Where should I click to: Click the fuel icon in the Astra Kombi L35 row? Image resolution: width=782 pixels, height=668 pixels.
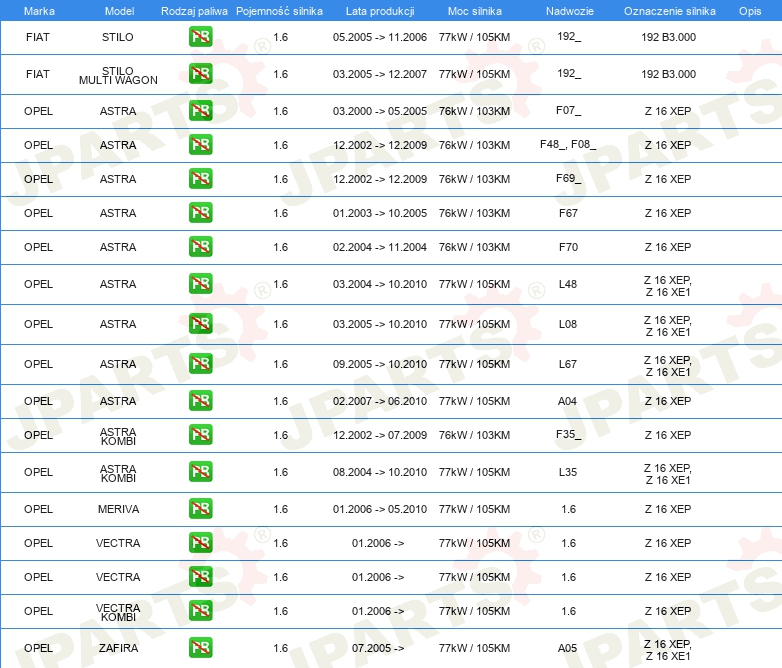pyautogui.click(x=200, y=472)
